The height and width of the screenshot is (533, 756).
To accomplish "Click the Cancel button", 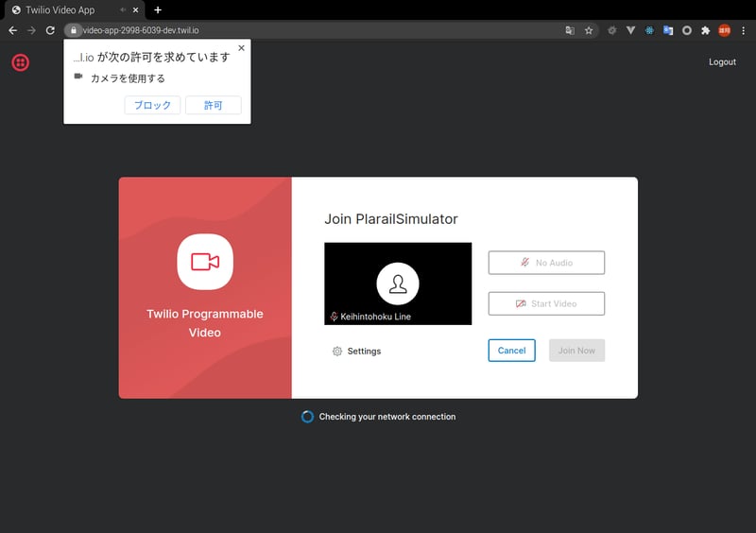I will click(x=511, y=351).
